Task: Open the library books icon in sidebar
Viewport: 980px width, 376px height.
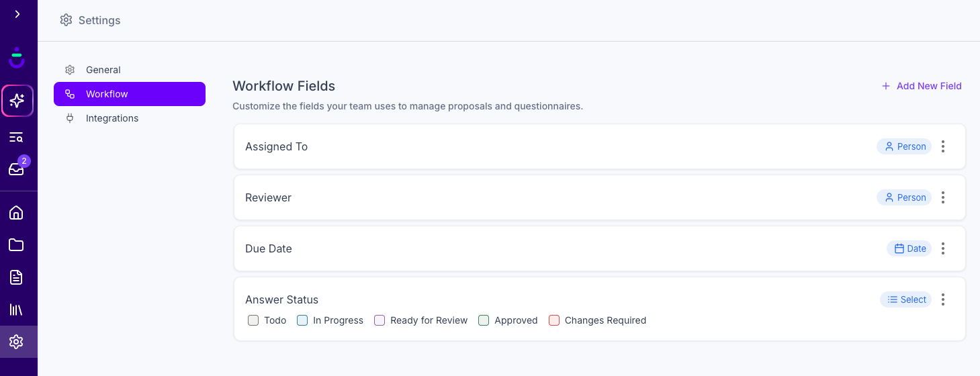Action: (17, 310)
